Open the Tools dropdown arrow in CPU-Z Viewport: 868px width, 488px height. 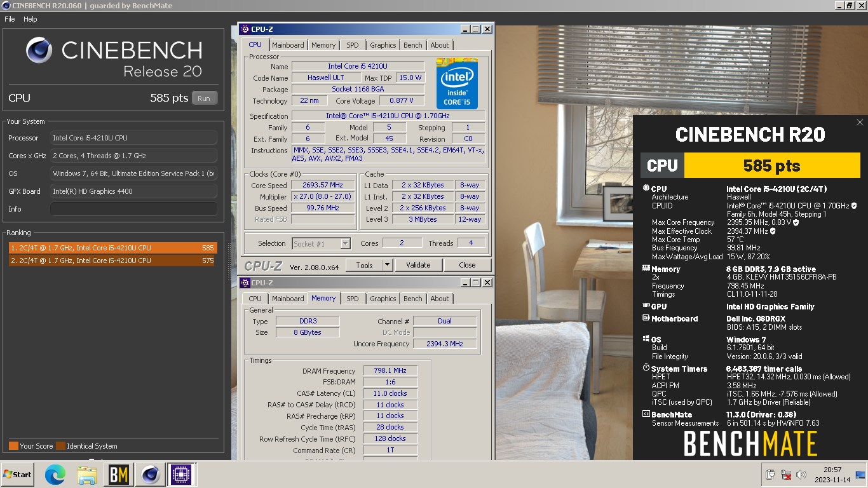(387, 265)
